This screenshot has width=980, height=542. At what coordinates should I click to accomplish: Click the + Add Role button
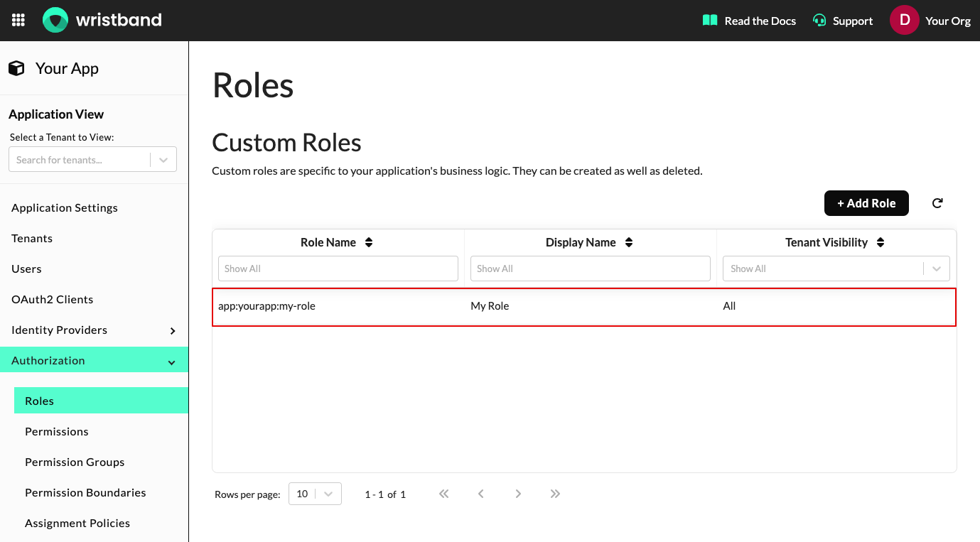pyautogui.click(x=866, y=202)
